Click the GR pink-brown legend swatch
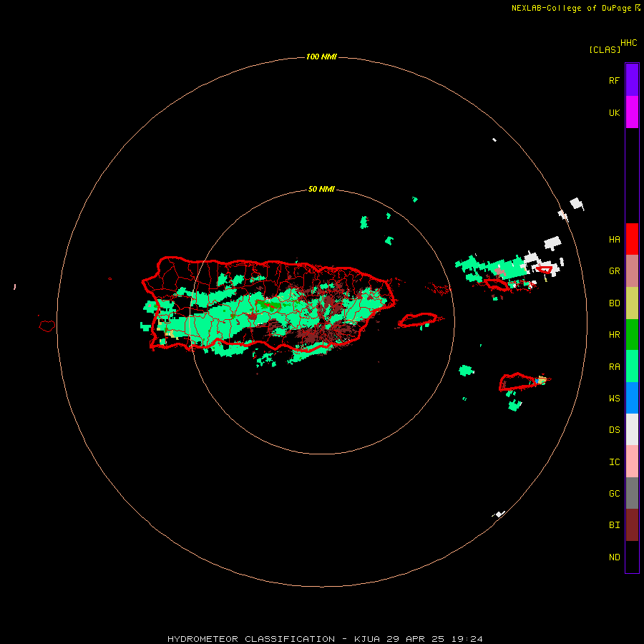Image resolution: width=644 pixels, height=644 pixels. click(632, 271)
